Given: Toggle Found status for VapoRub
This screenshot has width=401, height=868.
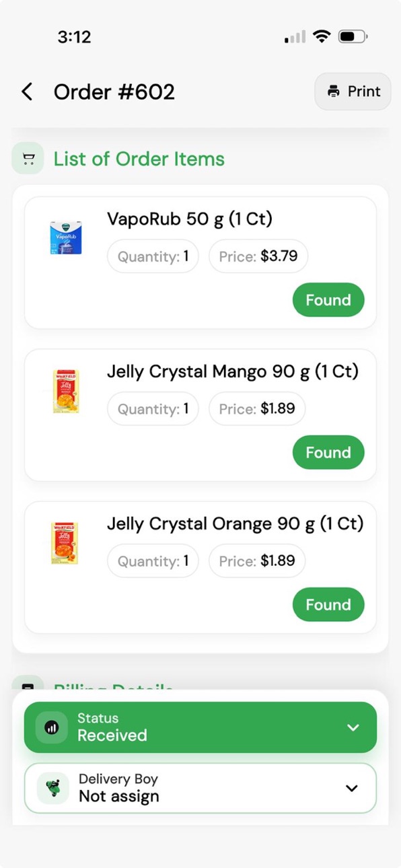Looking at the screenshot, I should point(328,300).
